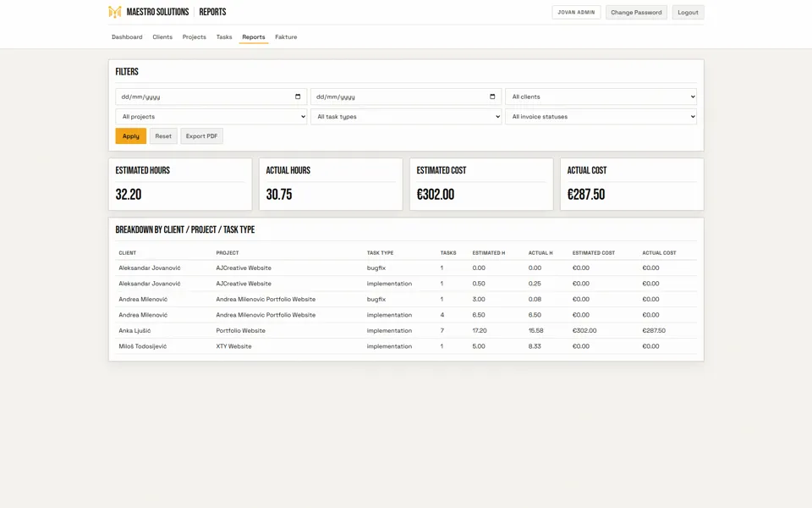Export the report as PDF
The height and width of the screenshot is (508, 812).
(201, 135)
